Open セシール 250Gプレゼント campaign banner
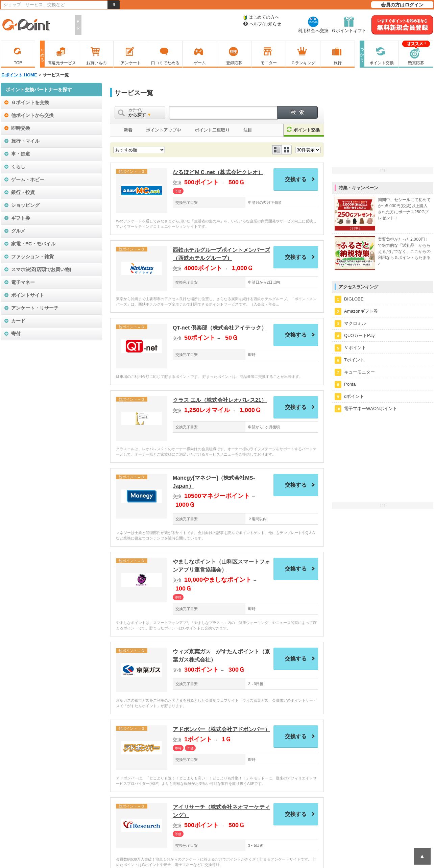 [x=355, y=214]
